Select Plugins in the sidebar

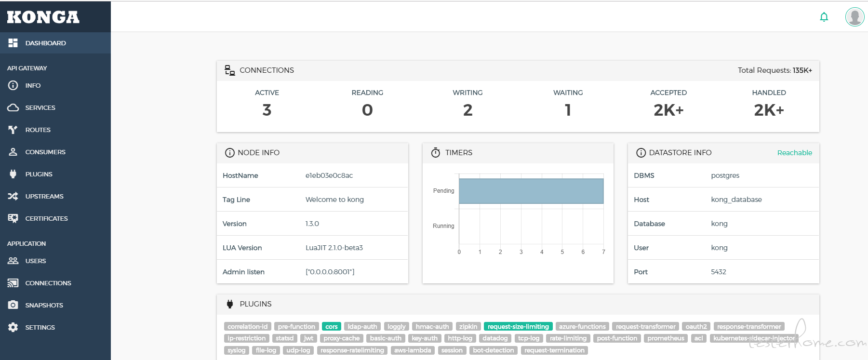(x=55, y=174)
